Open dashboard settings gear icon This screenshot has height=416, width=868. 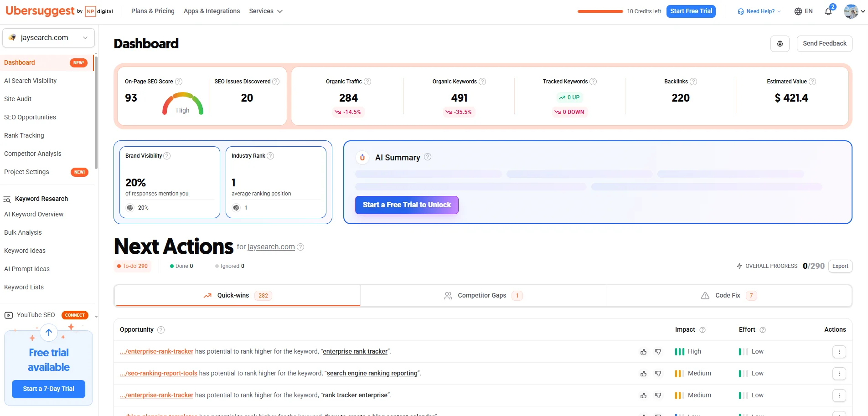[x=780, y=44]
